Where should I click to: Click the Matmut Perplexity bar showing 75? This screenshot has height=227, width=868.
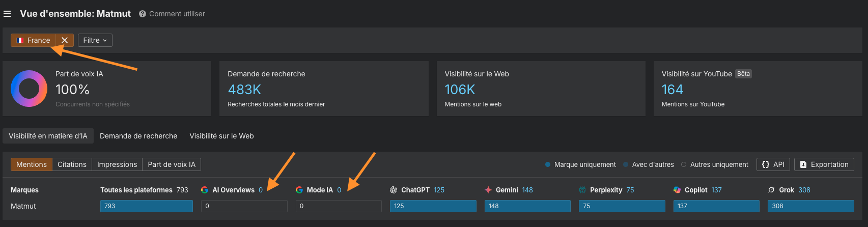(x=622, y=206)
